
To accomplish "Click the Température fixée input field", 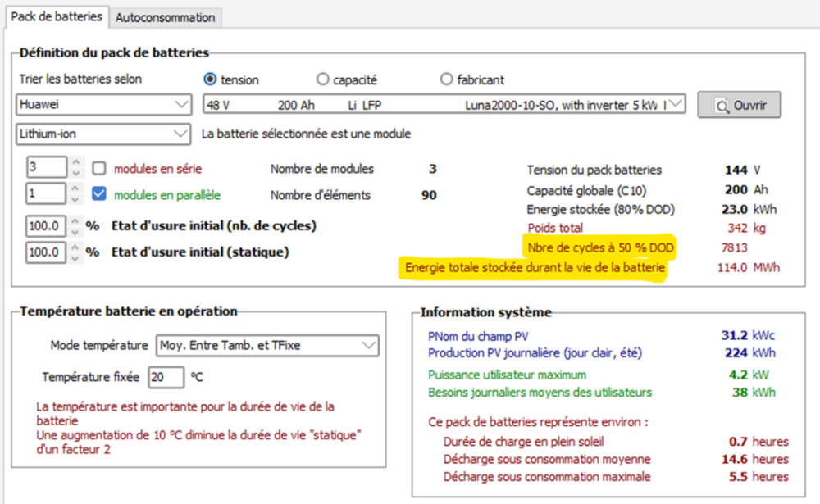I will pos(166,378).
